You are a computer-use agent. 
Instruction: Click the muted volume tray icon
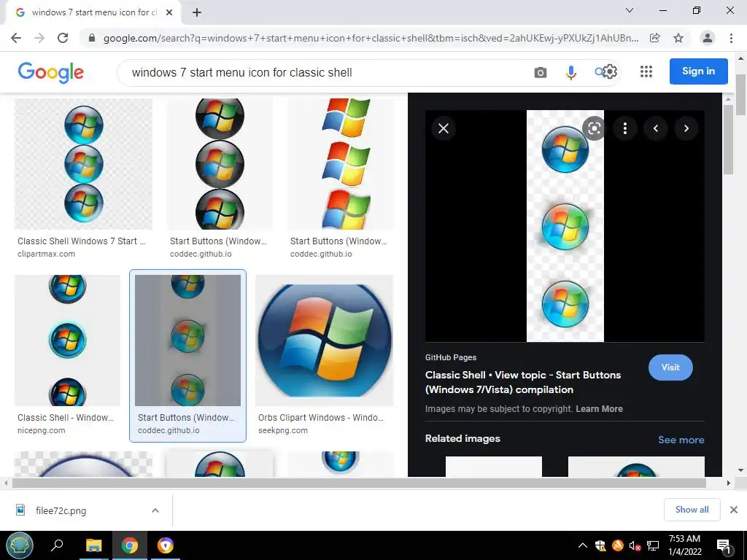pos(635,545)
